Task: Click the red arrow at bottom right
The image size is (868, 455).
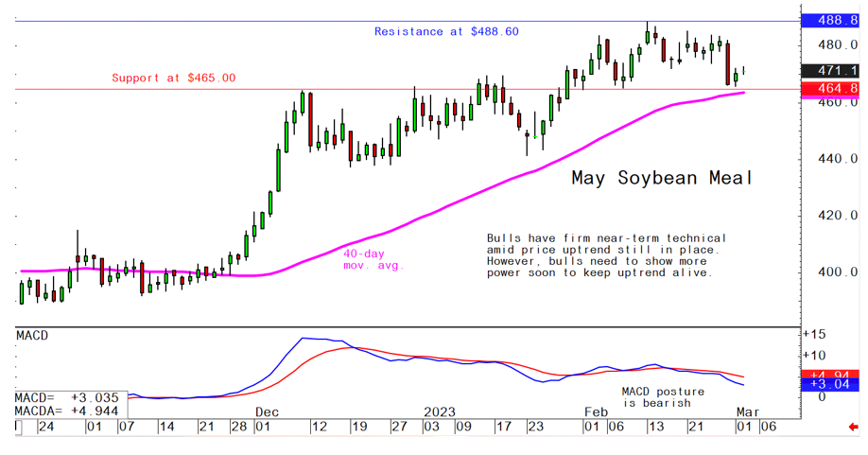Action: pos(853,427)
